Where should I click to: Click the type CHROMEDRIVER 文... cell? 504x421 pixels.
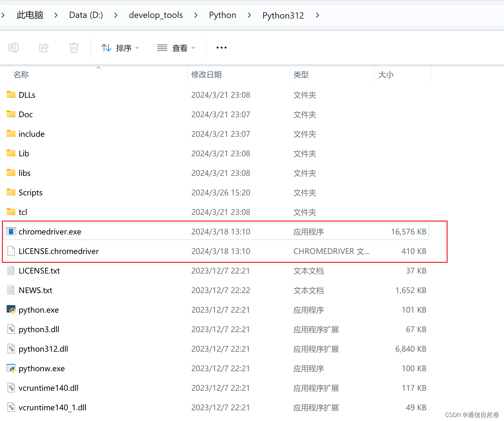[332, 251]
